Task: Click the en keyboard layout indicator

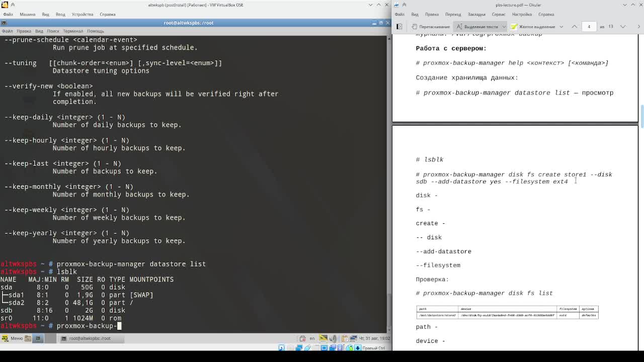Action: [x=312, y=338]
